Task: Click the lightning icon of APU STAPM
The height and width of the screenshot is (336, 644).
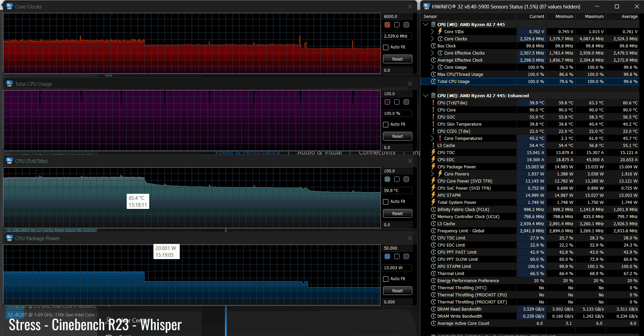Action: point(433,195)
